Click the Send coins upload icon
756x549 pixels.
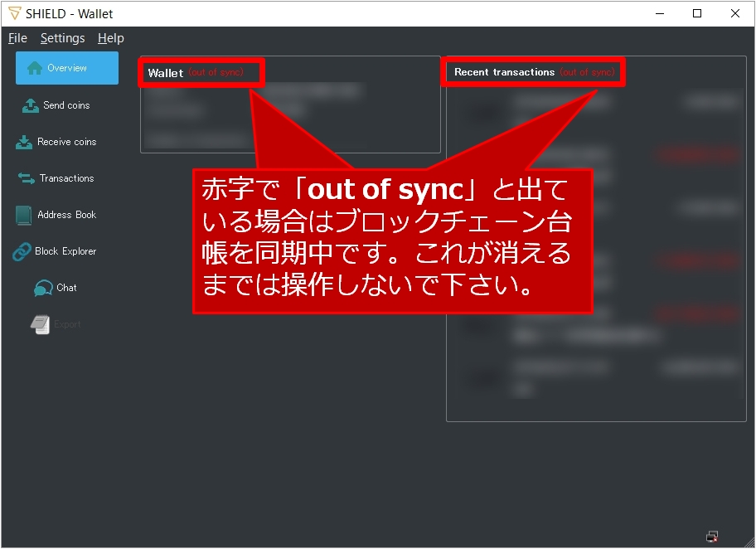[31, 105]
